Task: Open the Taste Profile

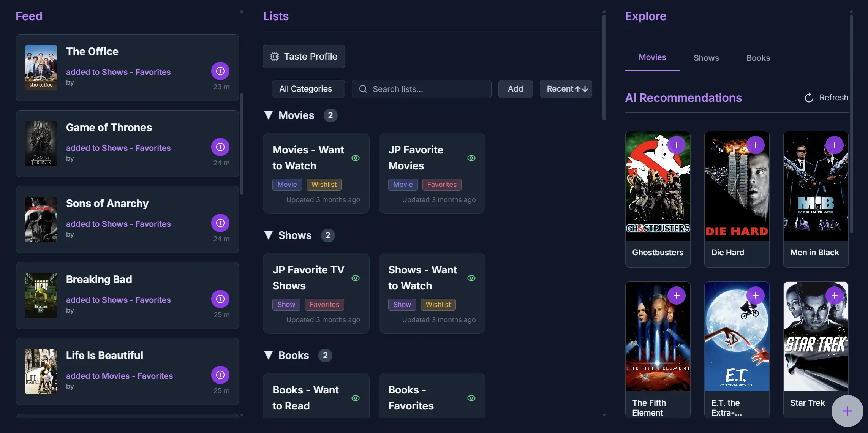Action: pyautogui.click(x=304, y=57)
